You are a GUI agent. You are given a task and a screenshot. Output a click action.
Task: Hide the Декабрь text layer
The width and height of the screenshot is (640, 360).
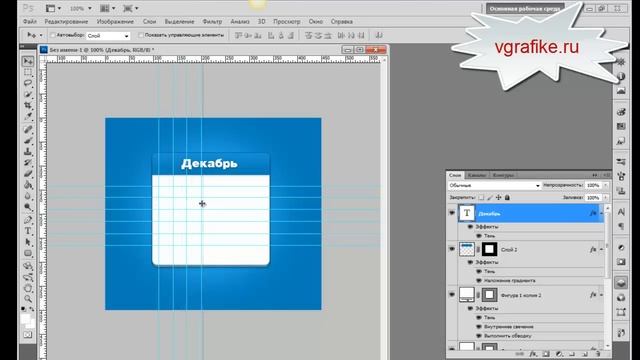(452, 213)
